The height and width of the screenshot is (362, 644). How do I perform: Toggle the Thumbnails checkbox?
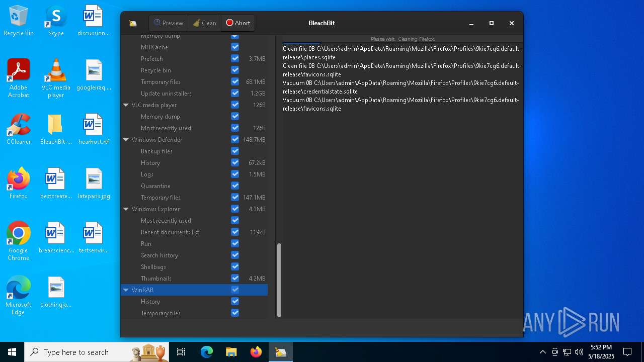coord(235,278)
